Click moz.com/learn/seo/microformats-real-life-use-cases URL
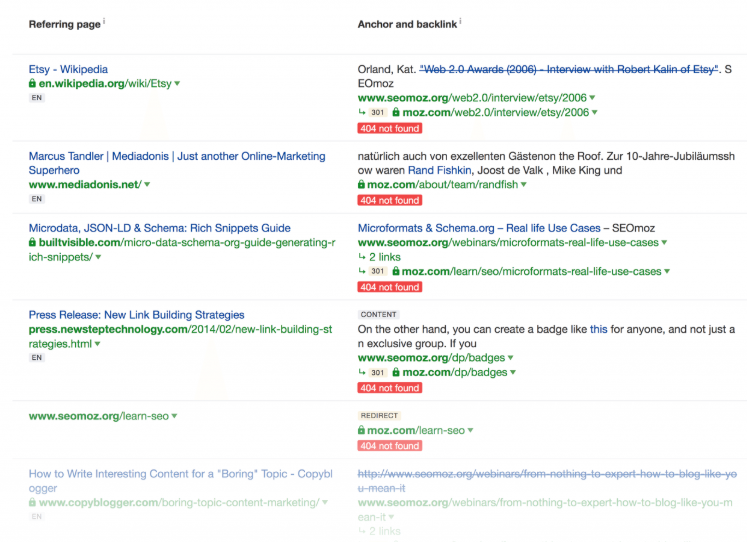Screen dimensions: 747x542 532,271
